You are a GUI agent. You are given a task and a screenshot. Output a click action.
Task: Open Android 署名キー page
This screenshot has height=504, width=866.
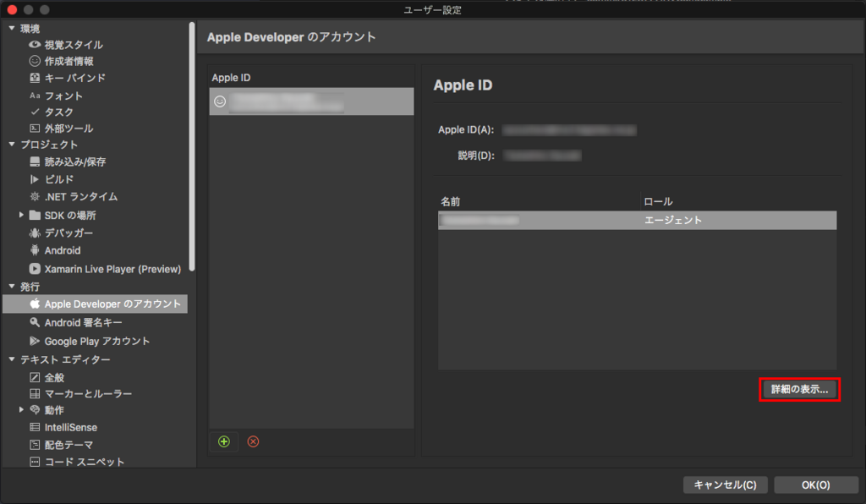point(84,322)
